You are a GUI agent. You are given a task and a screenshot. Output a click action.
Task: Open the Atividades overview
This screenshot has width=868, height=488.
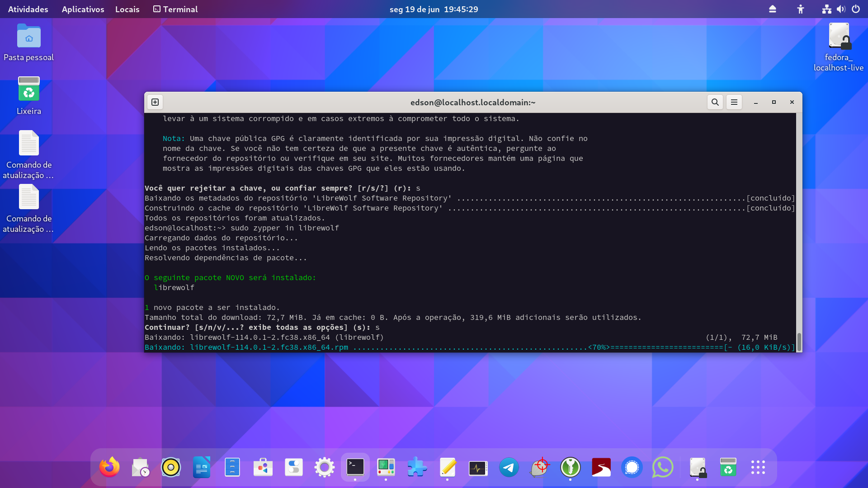28,9
